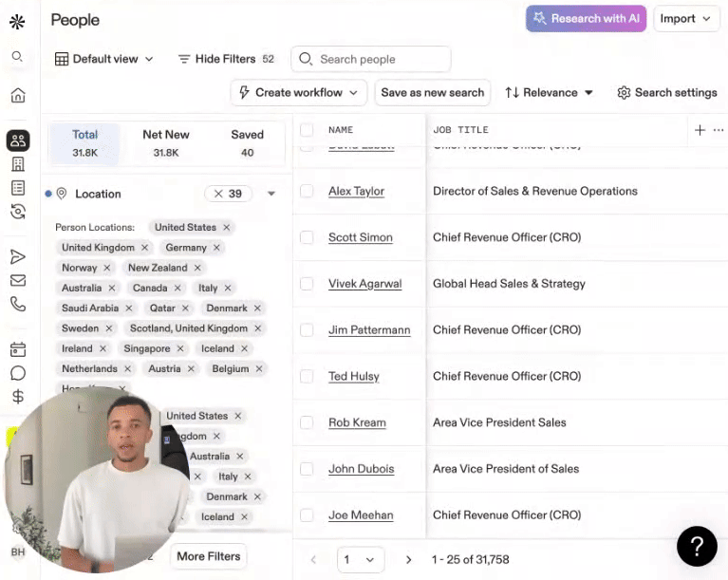Image resolution: width=728 pixels, height=580 pixels.
Task: Click the Companies building icon in sidebar
Action: pos(18,164)
